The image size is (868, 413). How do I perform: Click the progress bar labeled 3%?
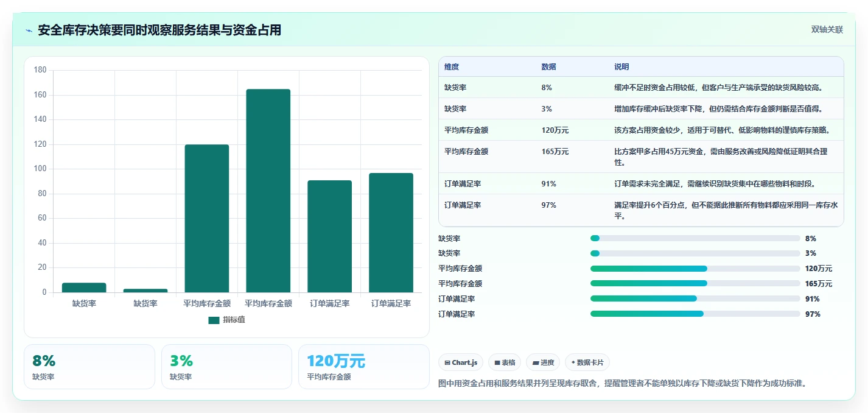point(695,253)
